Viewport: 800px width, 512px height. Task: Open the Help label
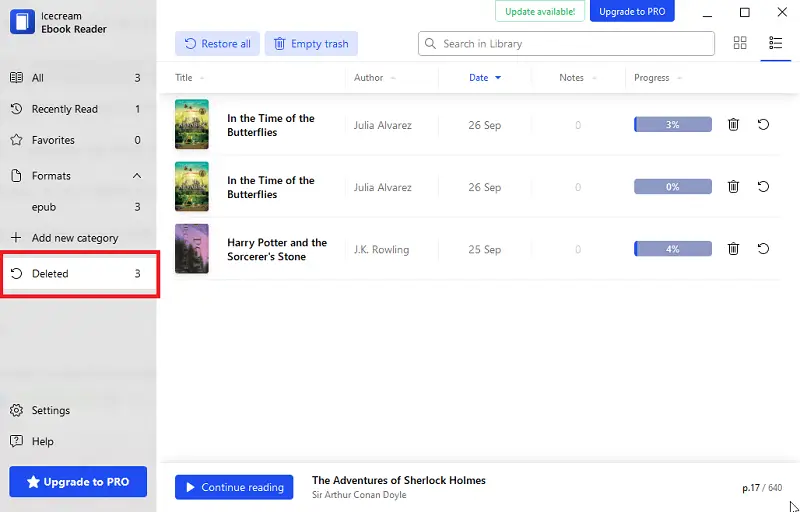(x=42, y=441)
